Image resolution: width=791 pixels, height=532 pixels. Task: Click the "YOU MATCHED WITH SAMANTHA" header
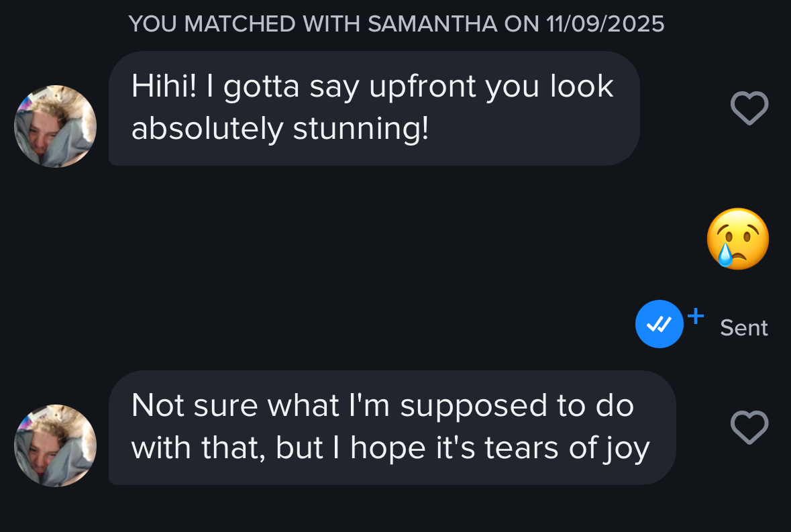396,23
